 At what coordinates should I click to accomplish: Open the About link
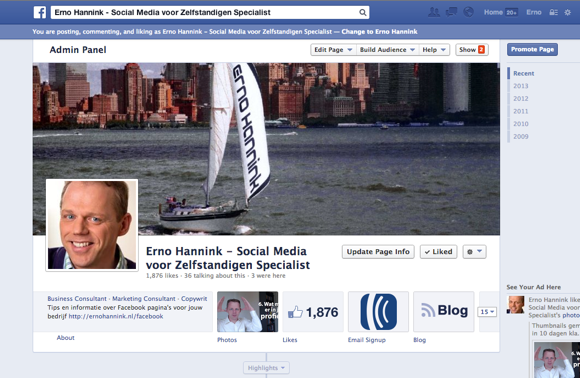click(x=65, y=338)
